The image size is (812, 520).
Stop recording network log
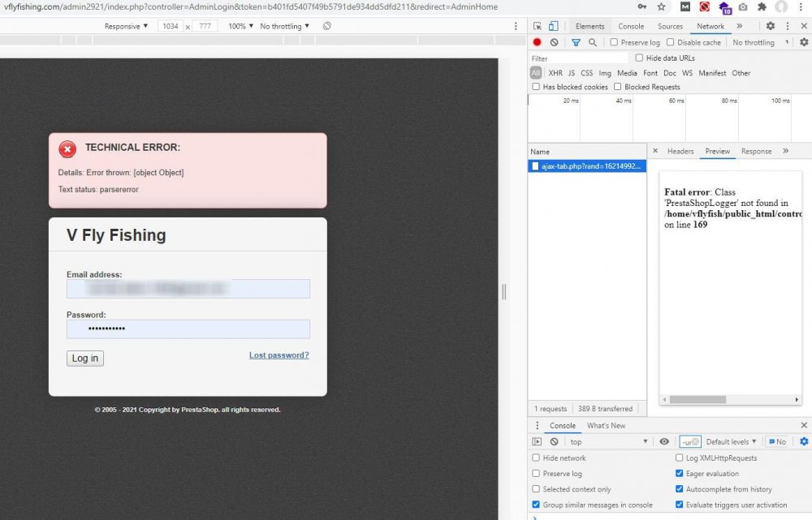(537, 42)
